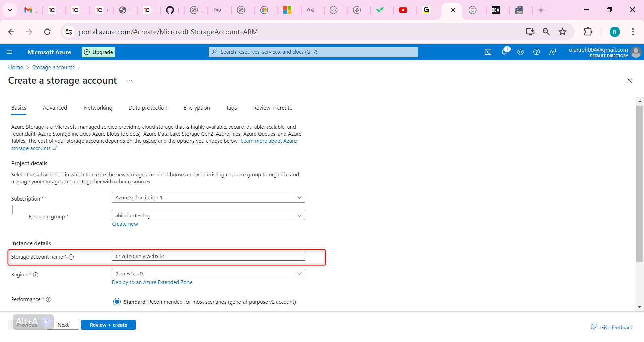Bookmark the page with the star icon
Viewport: 644px width, 342px height.
tap(562, 32)
